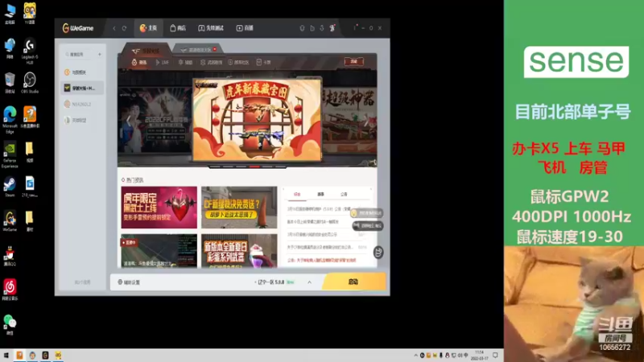Select the CrossFire entry 穿越火线 in sidebar
This screenshot has width=644, height=362.
(x=82, y=88)
